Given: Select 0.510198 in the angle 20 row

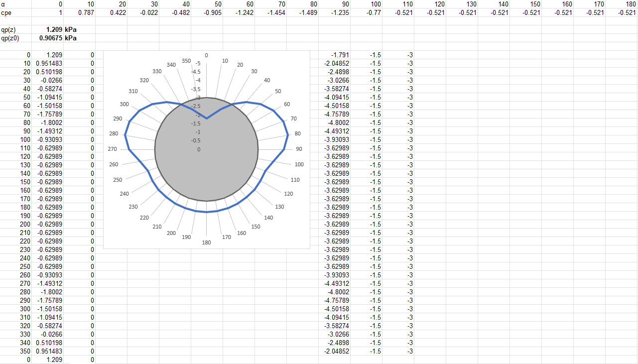Looking at the screenshot, I should (x=48, y=72).
